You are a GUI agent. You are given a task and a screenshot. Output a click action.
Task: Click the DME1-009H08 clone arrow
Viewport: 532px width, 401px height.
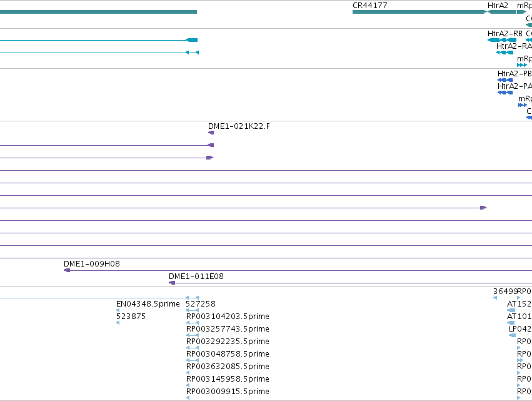point(67,270)
